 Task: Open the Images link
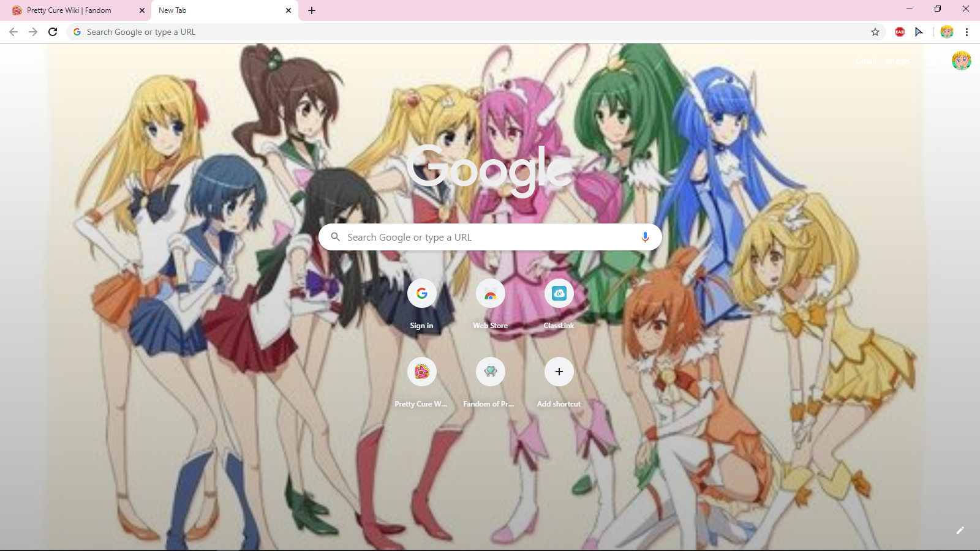pyautogui.click(x=898, y=61)
